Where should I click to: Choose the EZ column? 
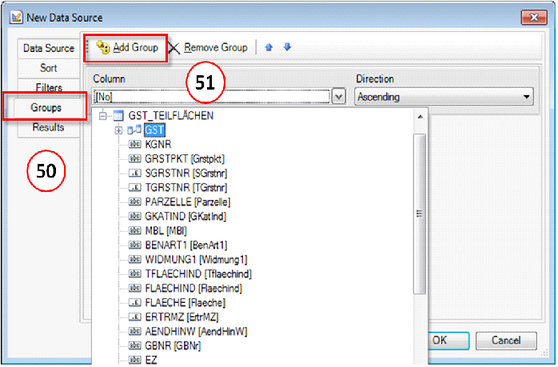[151, 360]
